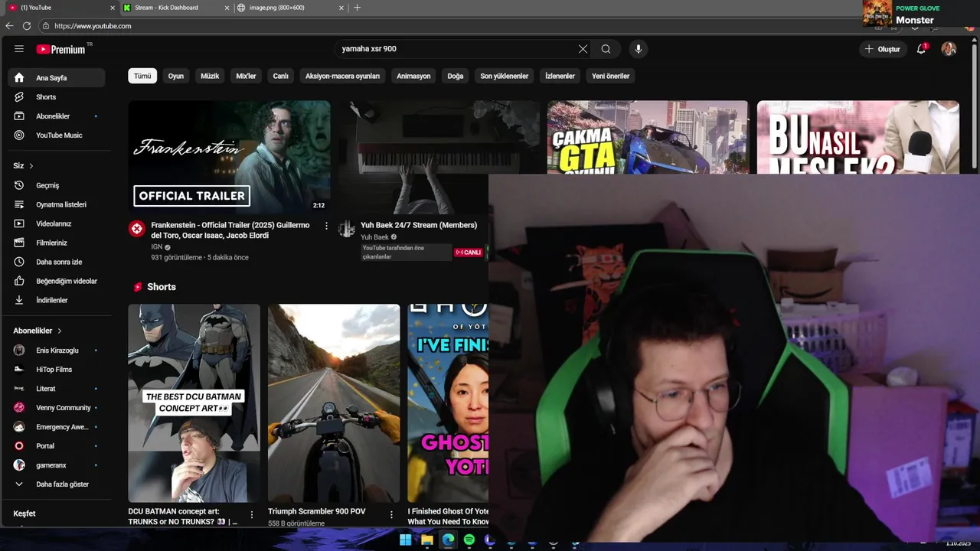This screenshot has height=551, width=980.
Task: Open the hamburger guide menu
Action: 19,49
